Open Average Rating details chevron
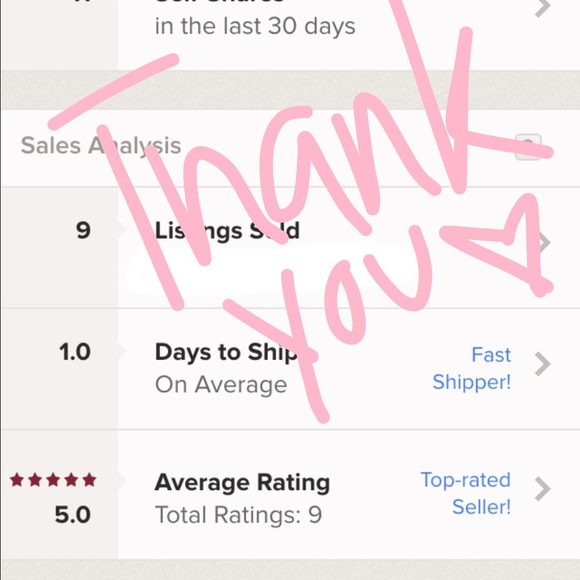580x580 pixels. [x=543, y=489]
